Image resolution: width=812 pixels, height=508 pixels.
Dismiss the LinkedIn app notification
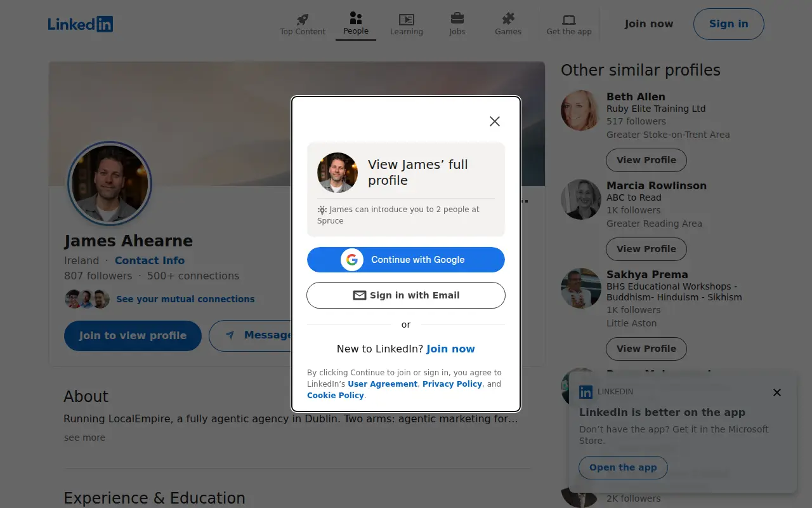click(777, 392)
